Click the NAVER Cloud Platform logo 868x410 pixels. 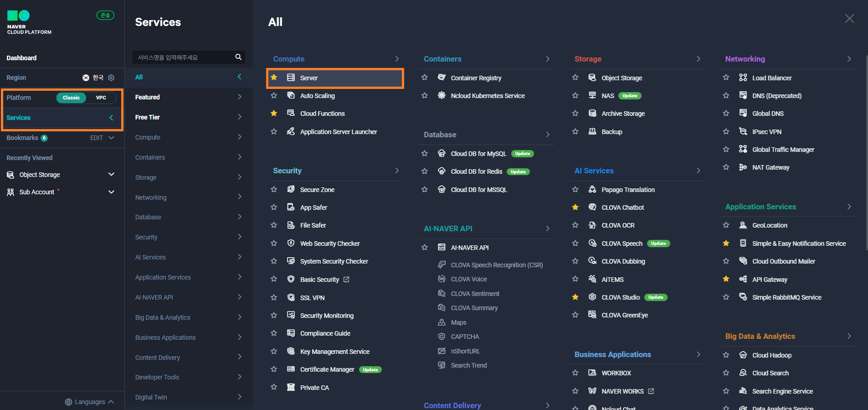[29, 22]
